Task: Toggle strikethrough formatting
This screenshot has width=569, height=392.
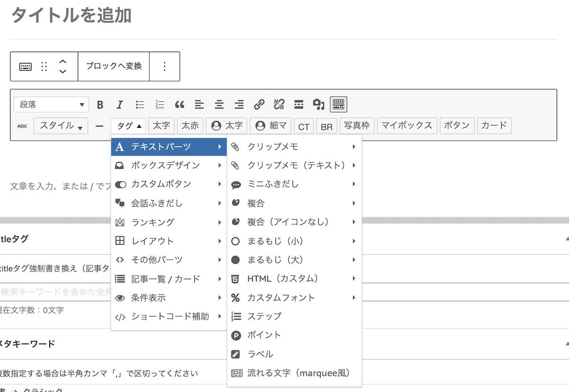Action: click(x=22, y=126)
